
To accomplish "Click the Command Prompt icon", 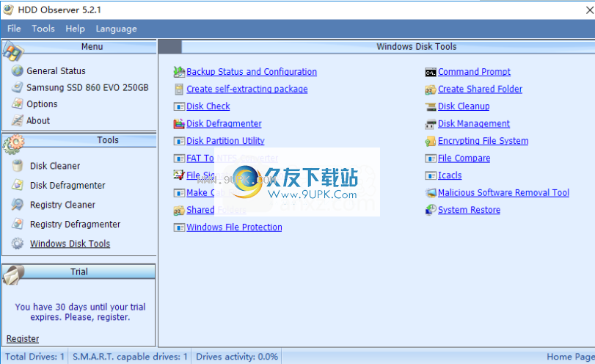I will 431,72.
